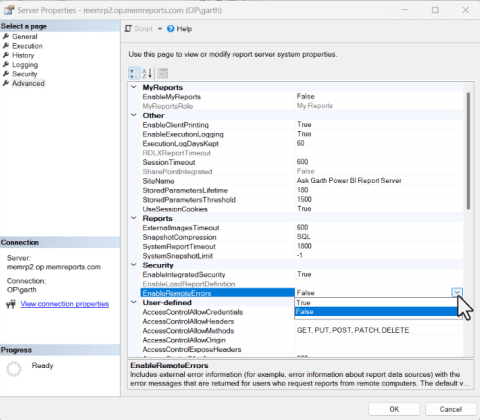Click the ExecutionLogDaysKept value 60
Image resolution: width=480 pixels, height=420 pixels.
pyautogui.click(x=301, y=143)
